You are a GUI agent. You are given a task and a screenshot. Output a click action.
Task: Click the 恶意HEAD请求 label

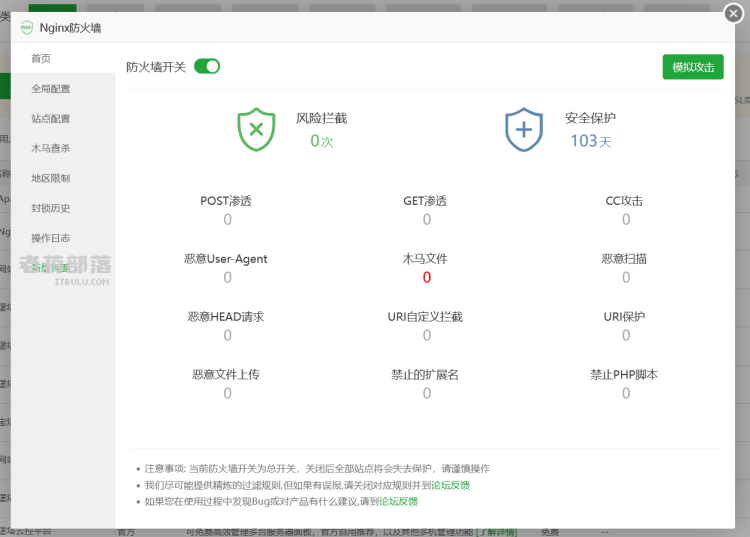tap(226, 317)
